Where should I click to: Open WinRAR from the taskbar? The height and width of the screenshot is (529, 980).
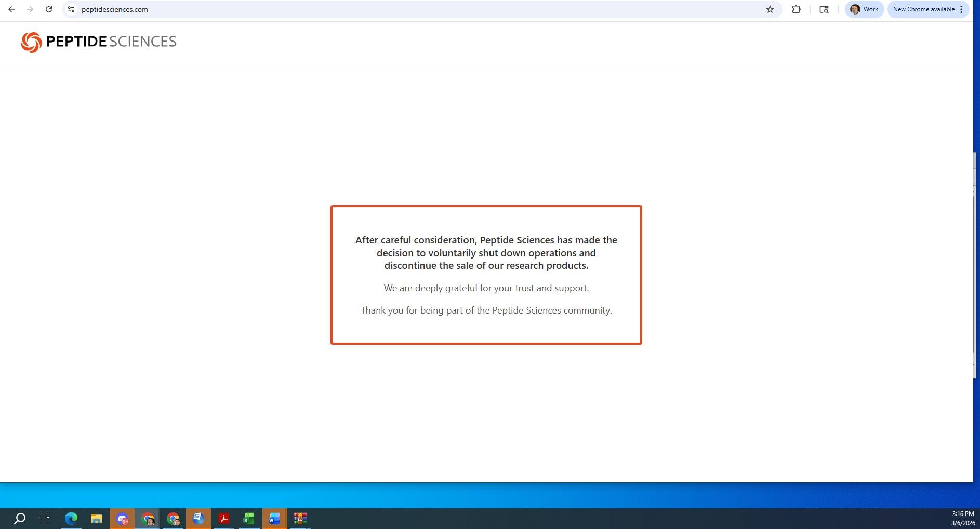point(300,519)
